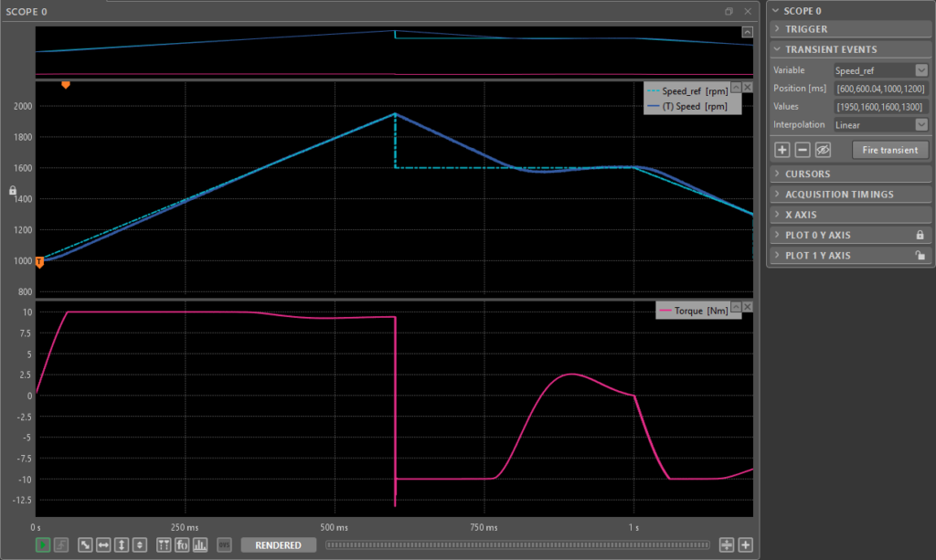Click the Position [ms] input field
The image size is (936, 560).
(x=881, y=89)
